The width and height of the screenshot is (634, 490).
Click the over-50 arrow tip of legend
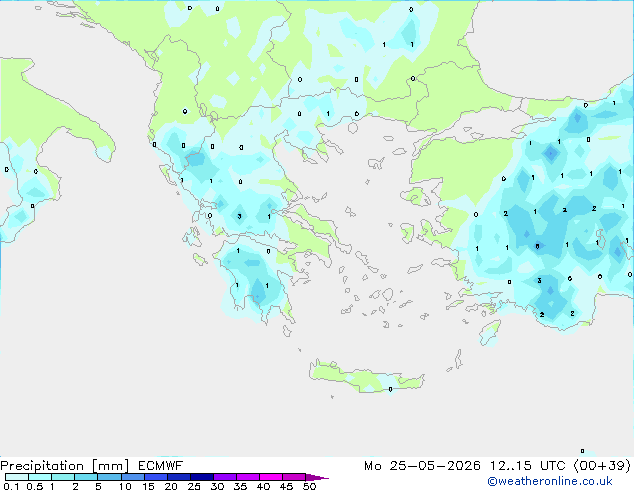(317, 478)
